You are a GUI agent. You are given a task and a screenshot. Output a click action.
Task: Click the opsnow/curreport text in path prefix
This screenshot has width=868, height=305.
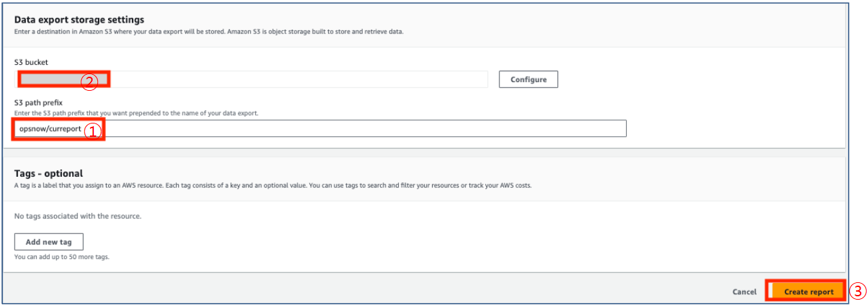(50, 128)
